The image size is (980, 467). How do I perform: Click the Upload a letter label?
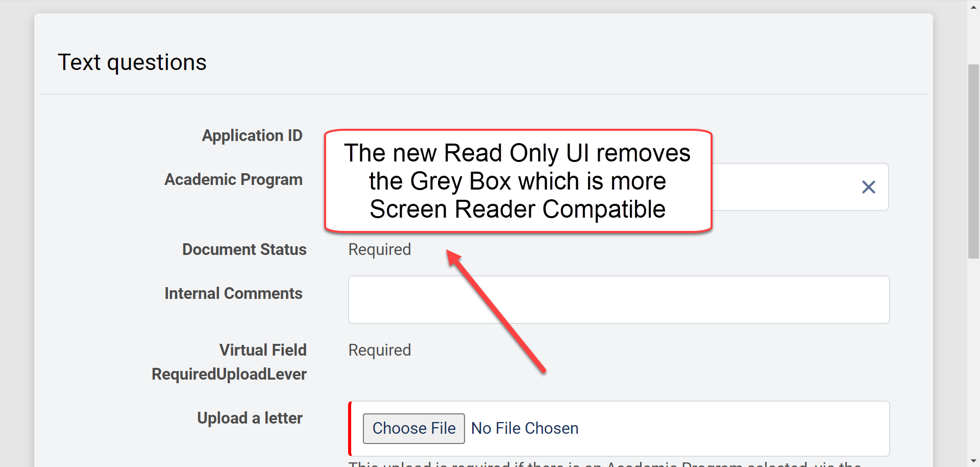pos(250,418)
